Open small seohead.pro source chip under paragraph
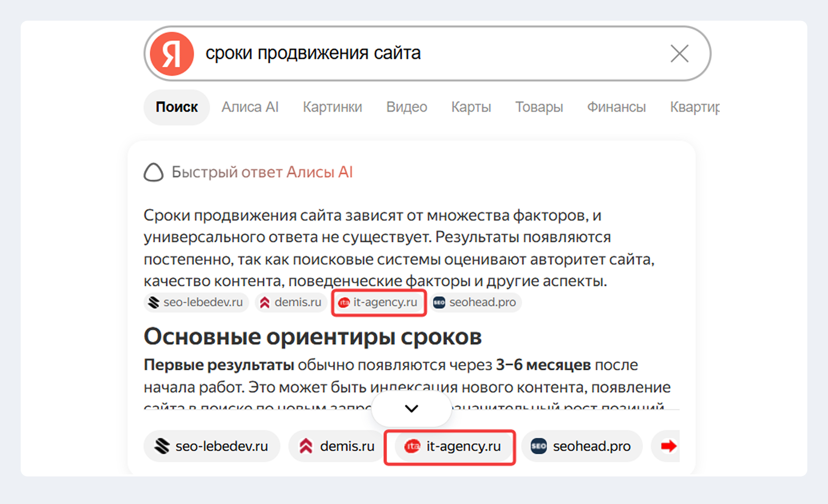The width and height of the screenshot is (828, 504). 476,302
